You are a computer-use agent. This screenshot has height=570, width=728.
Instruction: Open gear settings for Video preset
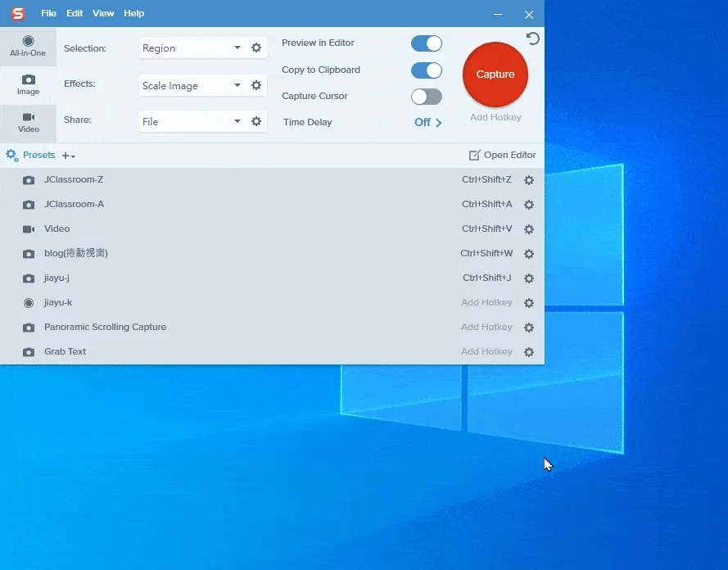[529, 229]
